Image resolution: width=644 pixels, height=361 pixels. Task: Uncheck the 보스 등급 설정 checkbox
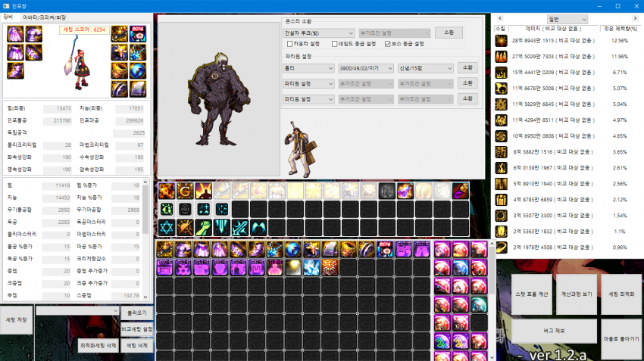pyautogui.click(x=389, y=44)
